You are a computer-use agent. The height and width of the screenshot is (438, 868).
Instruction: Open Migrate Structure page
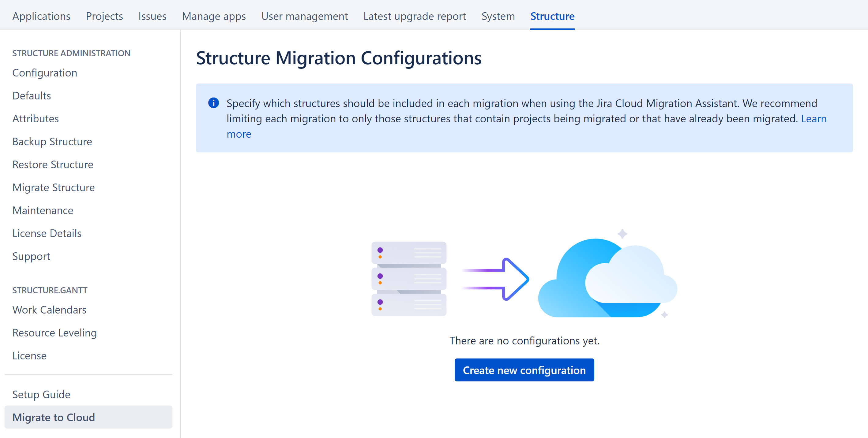(54, 187)
